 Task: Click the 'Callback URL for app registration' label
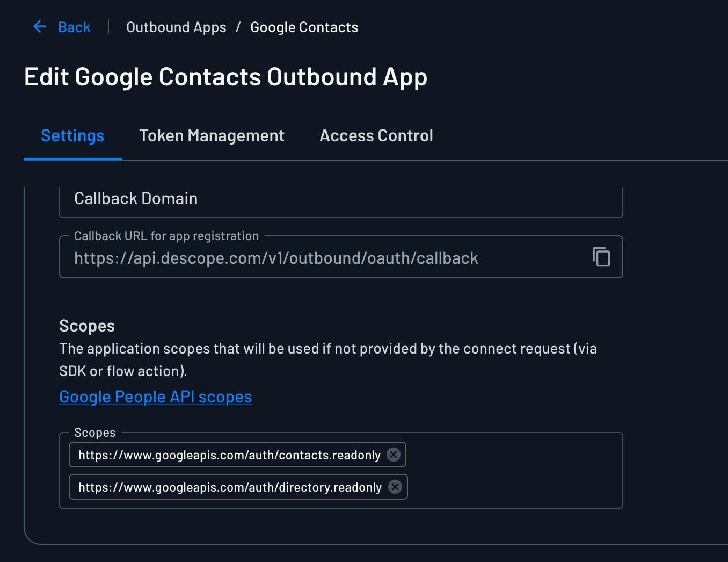[x=166, y=236]
